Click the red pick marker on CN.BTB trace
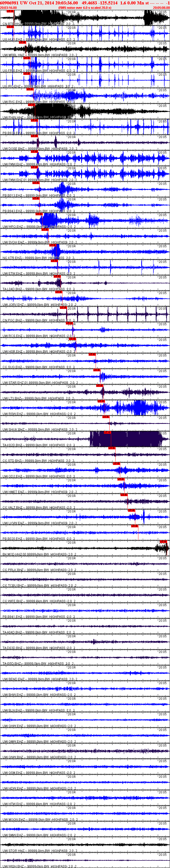The image size is (170, 868). coord(10,11)
